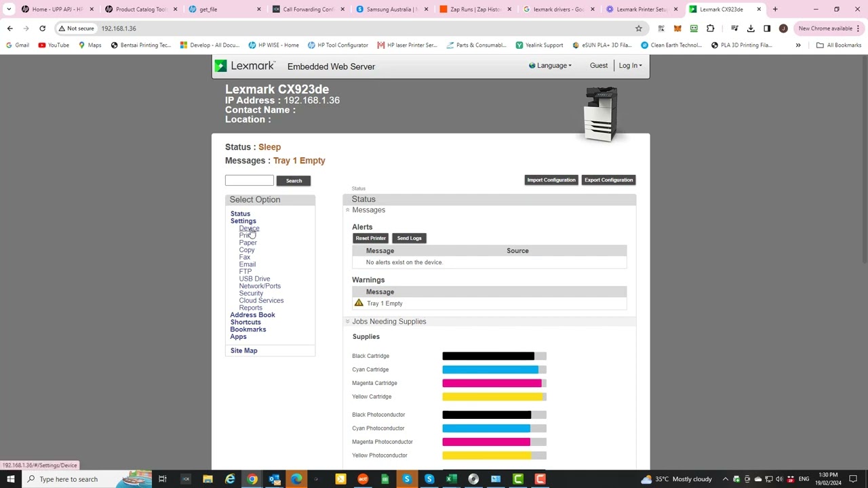Switch to the Lexmark Printer Setup tab
This screenshot has width=868, height=488.
tap(641, 9)
